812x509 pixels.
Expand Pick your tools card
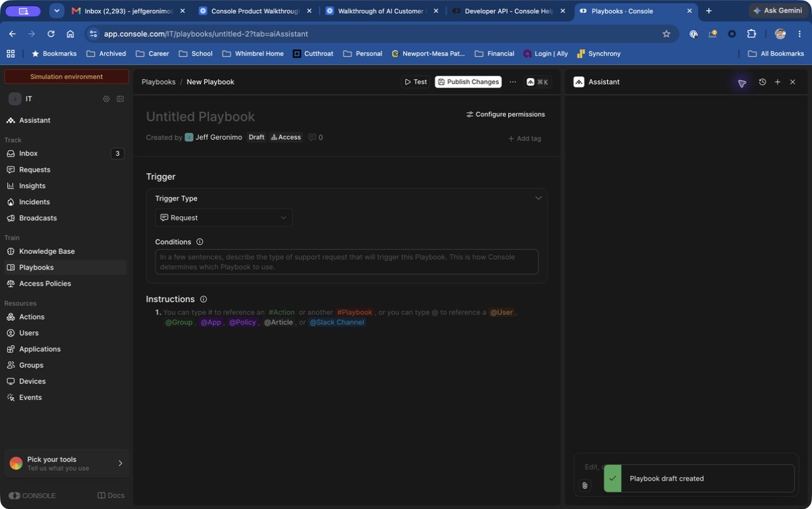pos(66,463)
